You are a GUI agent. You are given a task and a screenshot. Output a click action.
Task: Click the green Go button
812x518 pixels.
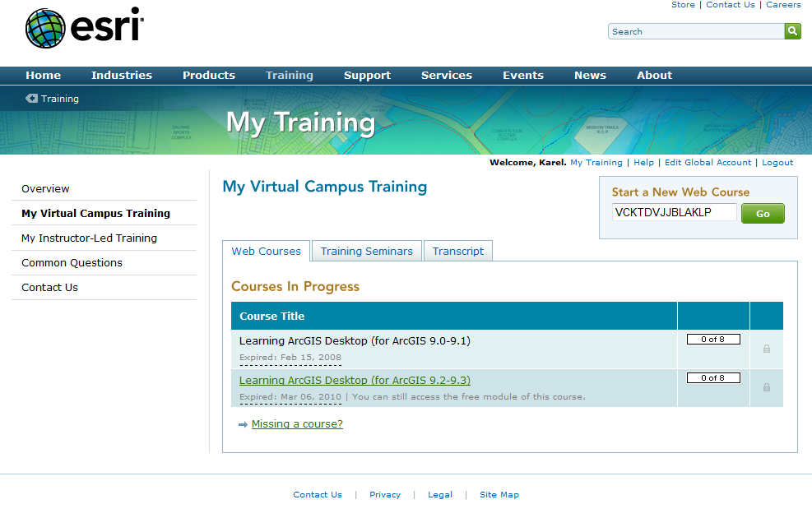[x=763, y=214]
